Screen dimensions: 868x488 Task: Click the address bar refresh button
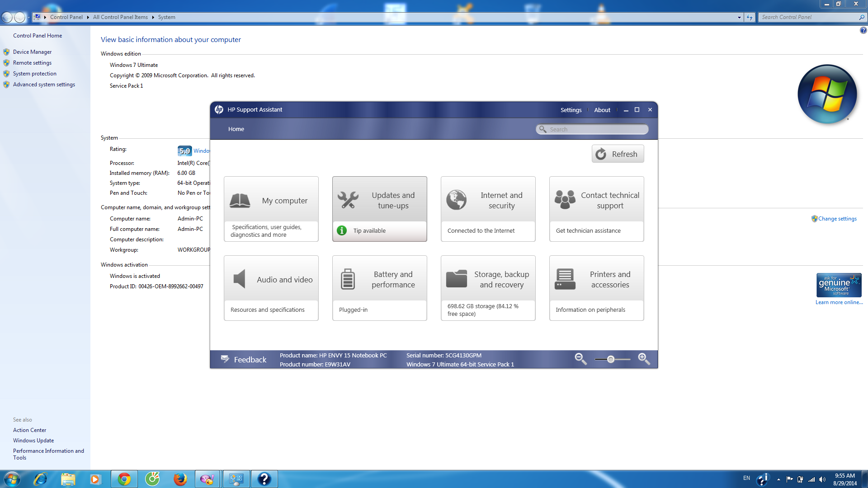pyautogui.click(x=750, y=17)
